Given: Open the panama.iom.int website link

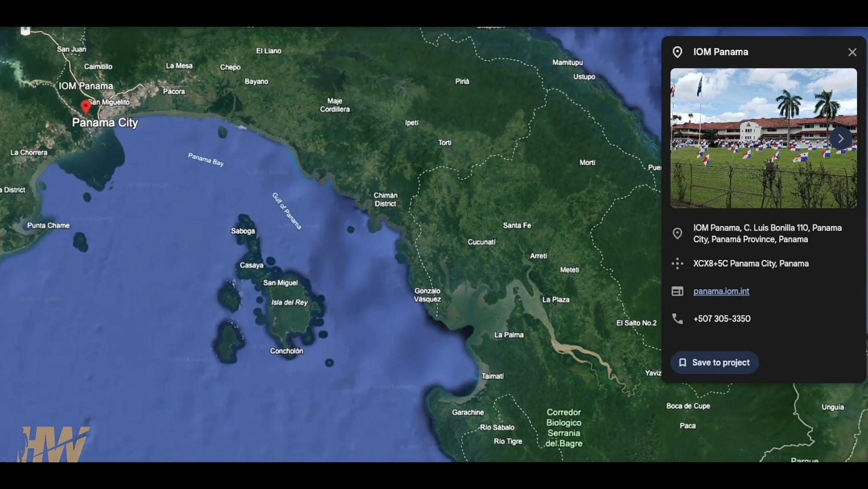Looking at the screenshot, I should click(x=721, y=291).
